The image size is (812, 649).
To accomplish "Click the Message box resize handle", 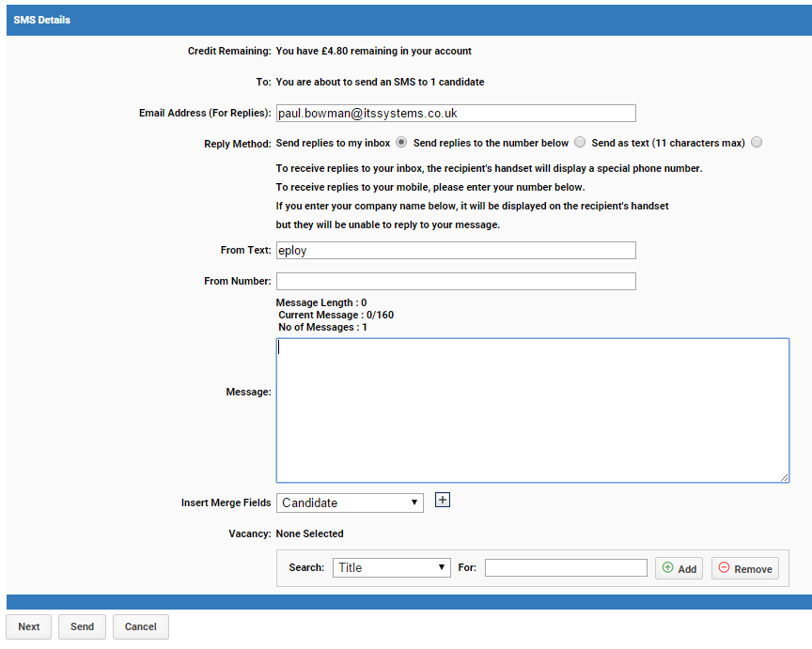I will click(x=785, y=478).
